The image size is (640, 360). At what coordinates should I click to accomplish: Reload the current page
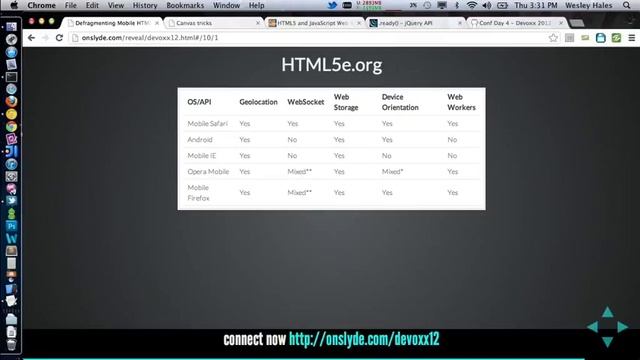pyautogui.click(x=59, y=38)
